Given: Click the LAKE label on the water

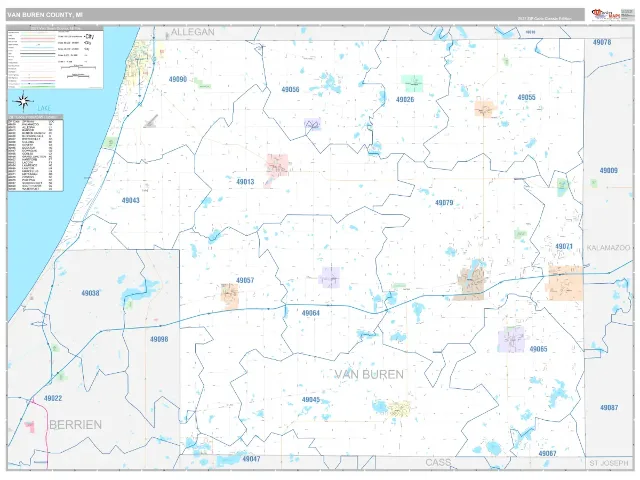Looking at the screenshot, I should (x=44, y=108).
